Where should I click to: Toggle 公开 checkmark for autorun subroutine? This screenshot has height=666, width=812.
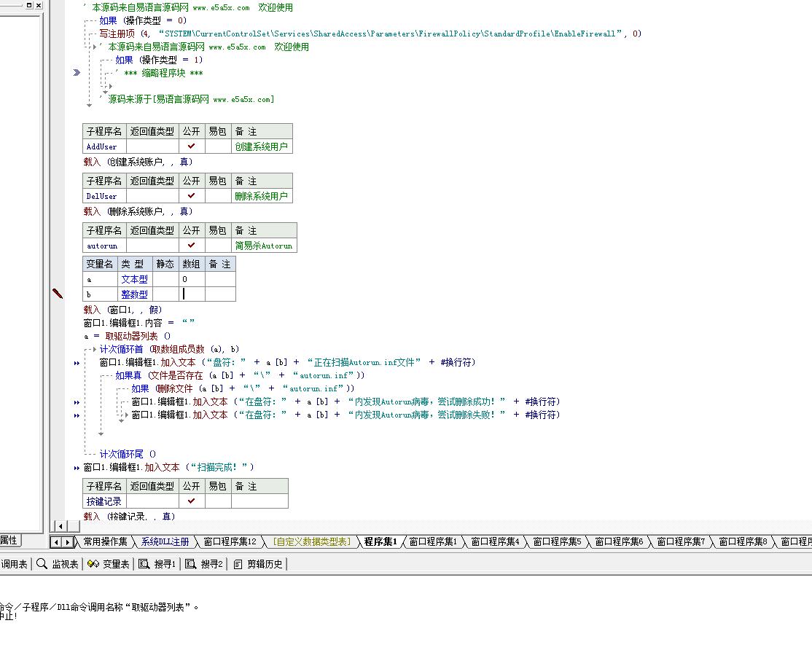click(x=192, y=245)
